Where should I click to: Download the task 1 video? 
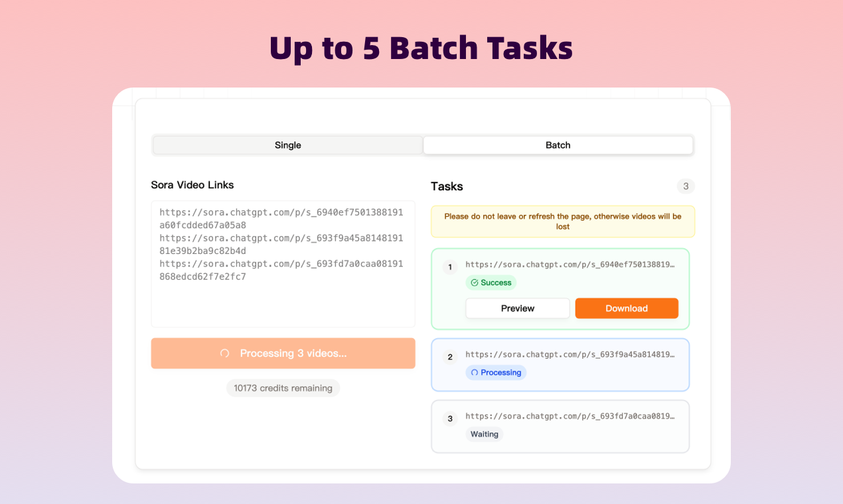coord(627,308)
